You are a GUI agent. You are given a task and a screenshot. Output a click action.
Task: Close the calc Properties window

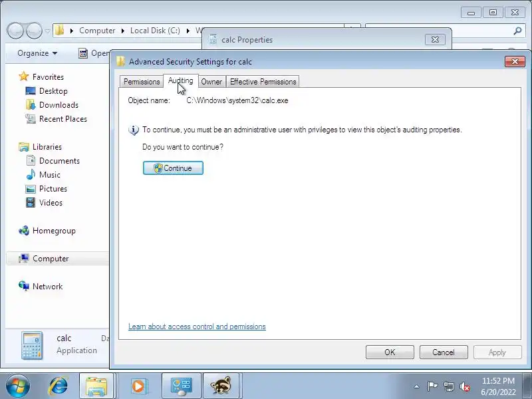[x=435, y=40]
